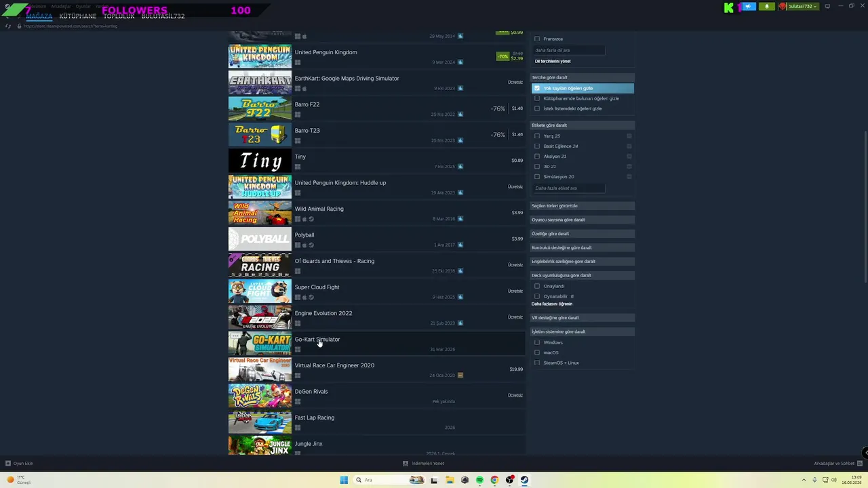Click the 'Daha fazla etiket ara' field
Viewport: 868px width, 488px height.
tap(569, 188)
